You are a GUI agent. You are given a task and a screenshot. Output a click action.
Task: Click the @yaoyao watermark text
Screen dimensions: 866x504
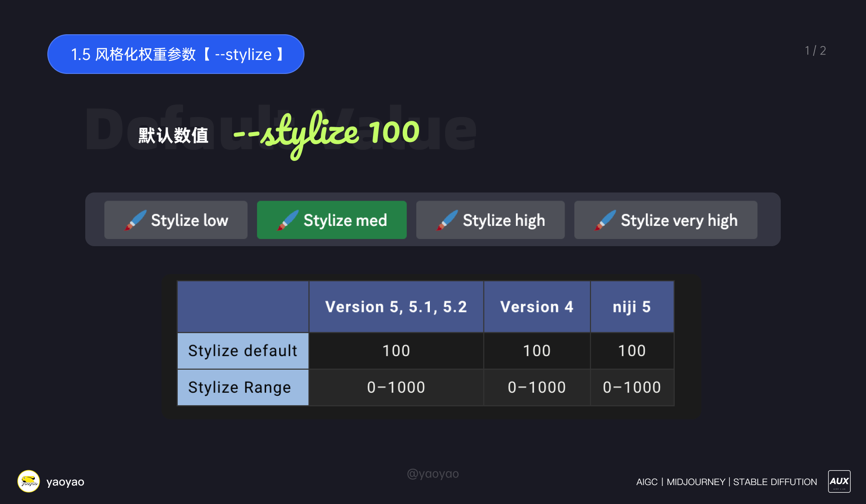pos(433,474)
